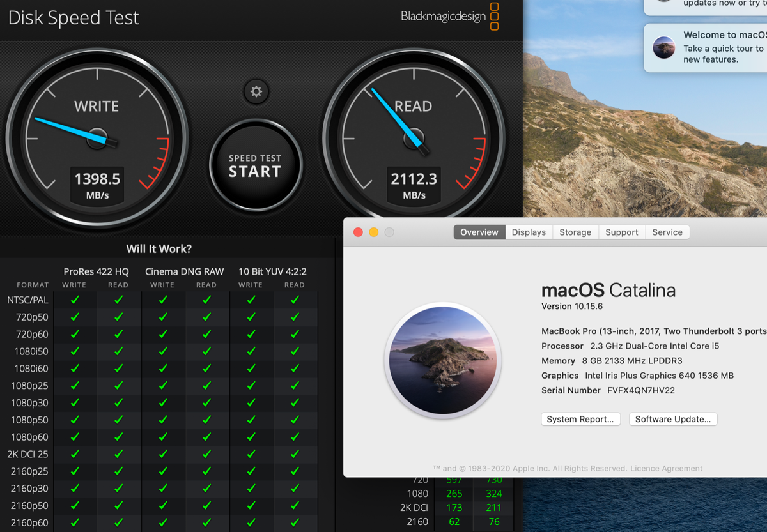Click the Memory 8 GB 2133 MHz line
767x532 pixels.
612,361
